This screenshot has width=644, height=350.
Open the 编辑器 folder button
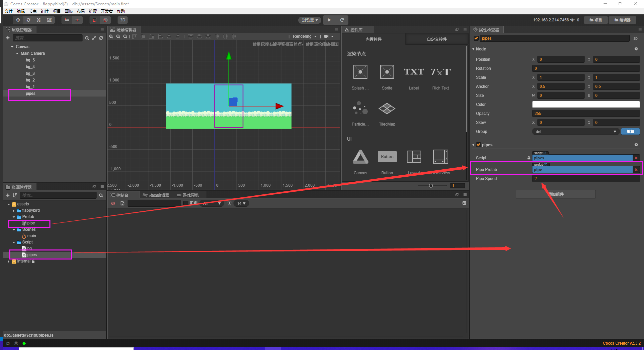point(622,20)
